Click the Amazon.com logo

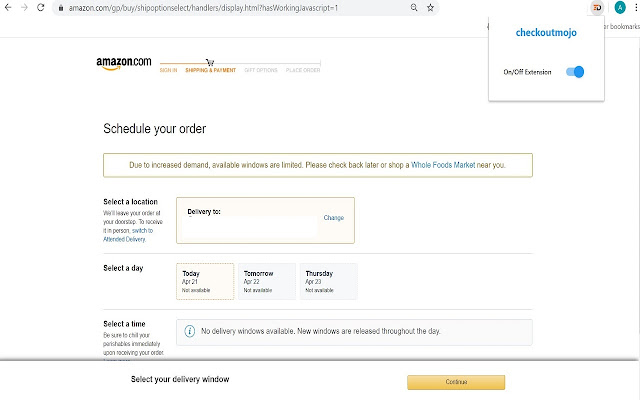124,64
